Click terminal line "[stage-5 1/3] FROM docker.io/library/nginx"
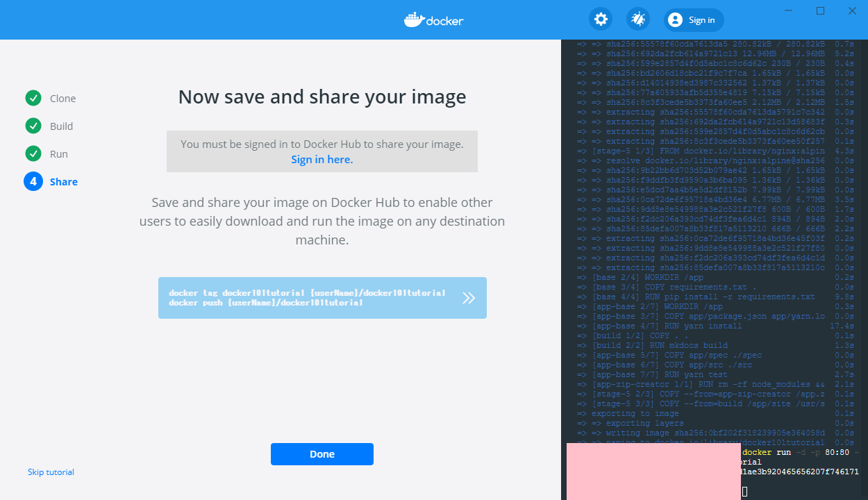This screenshot has width=868, height=500. pos(715,151)
